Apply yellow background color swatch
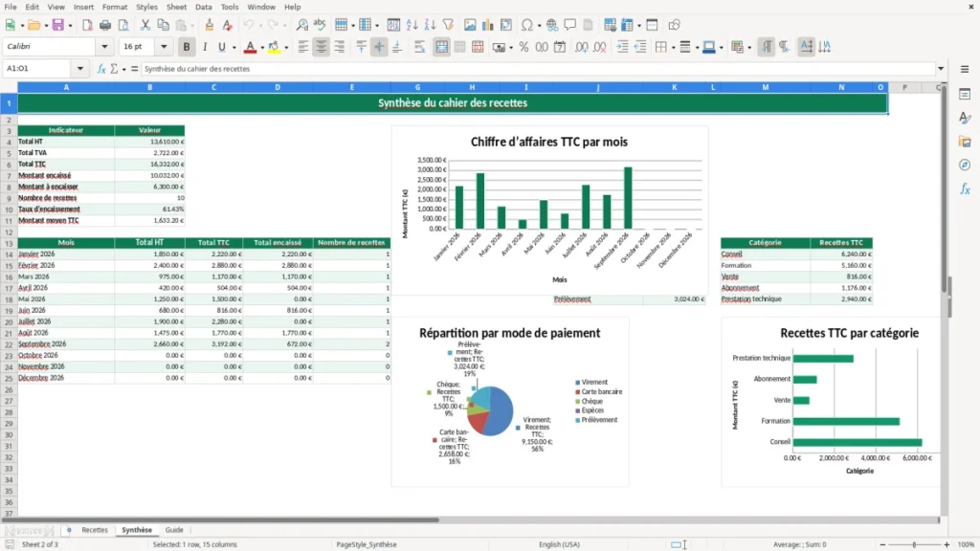The image size is (980, 551). (274, 48)
